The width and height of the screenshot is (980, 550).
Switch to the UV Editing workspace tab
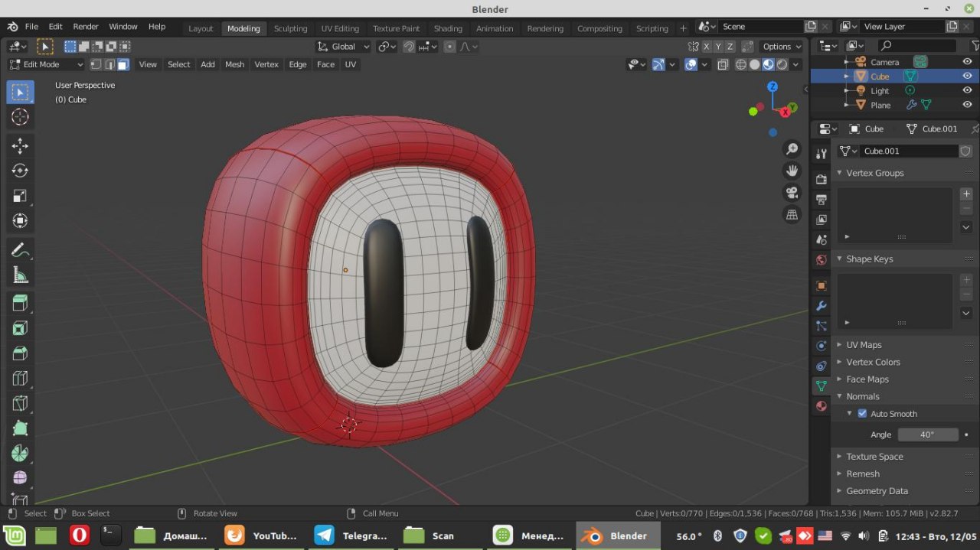pos(340,28)
